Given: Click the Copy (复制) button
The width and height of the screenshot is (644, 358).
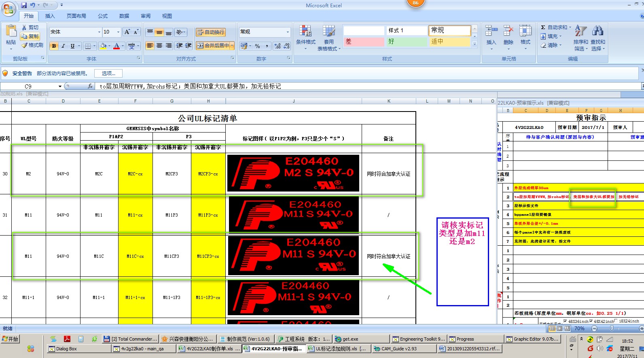Looking at the screenshot, I should point(30,36).
